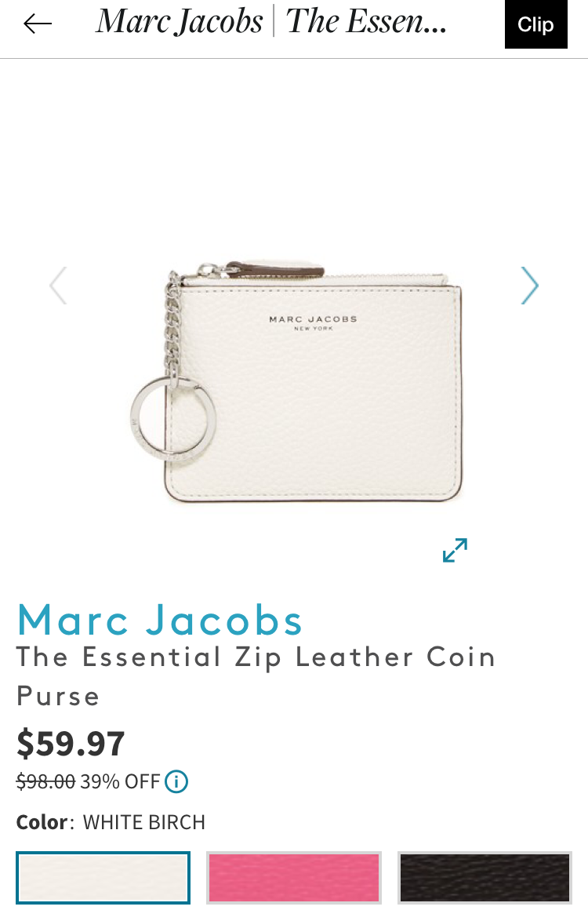This screenshot has width=588, height=921.
Task: Click the coin purse product photo
Action: [x=296, y=382]
